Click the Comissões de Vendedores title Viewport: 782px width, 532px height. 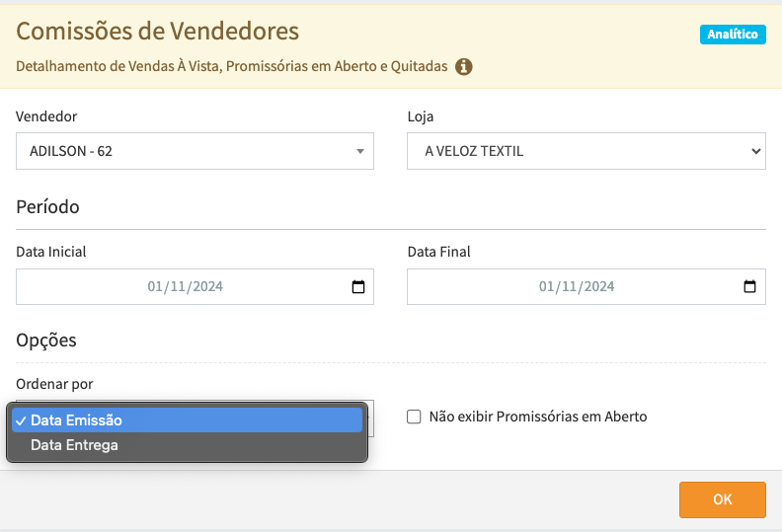[x=158, y=32]
